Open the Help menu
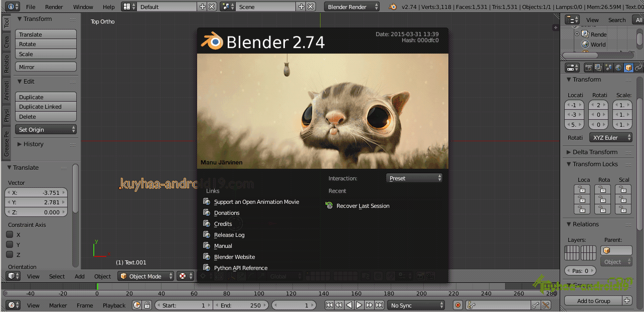 coord(108,7)
